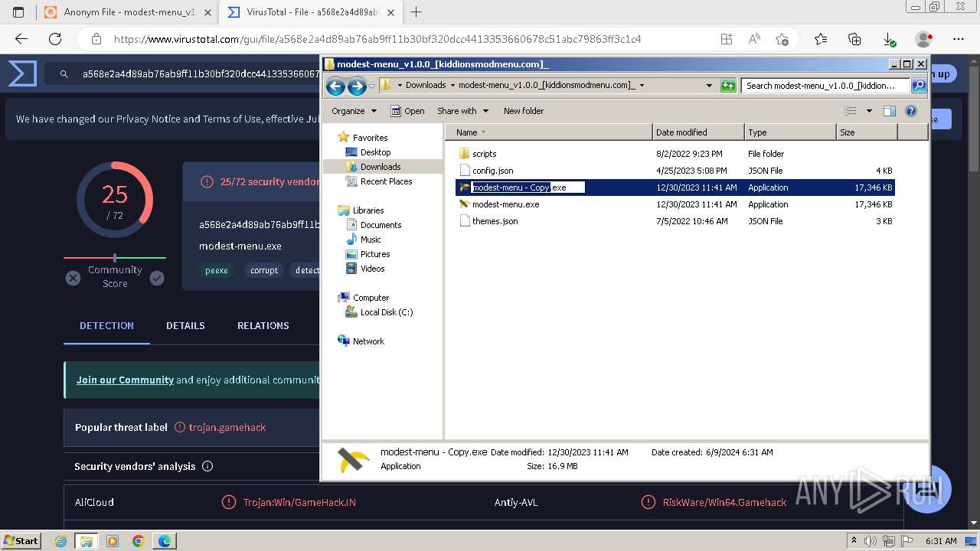This screenshot has width=980, height=551.
Task: Open the DETECTION tab on VirusTotal
Action: (106, 325)
